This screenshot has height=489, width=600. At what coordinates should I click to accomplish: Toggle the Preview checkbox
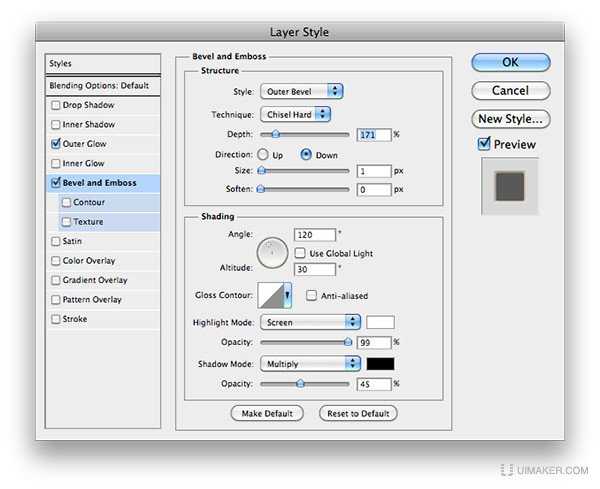coord(484,144)
